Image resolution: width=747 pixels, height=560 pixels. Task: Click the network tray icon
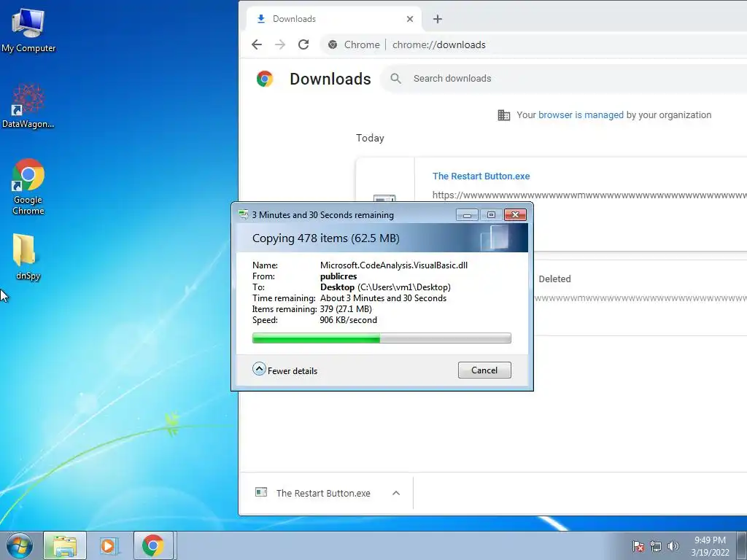656,546
